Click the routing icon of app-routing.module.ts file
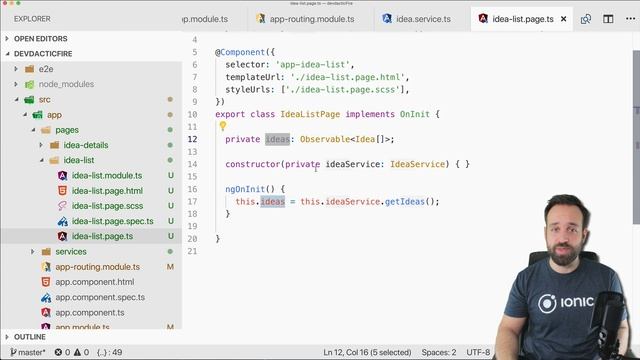Viewport: 640px width, 360px height. pyautogui.click(x=46, y=267)
